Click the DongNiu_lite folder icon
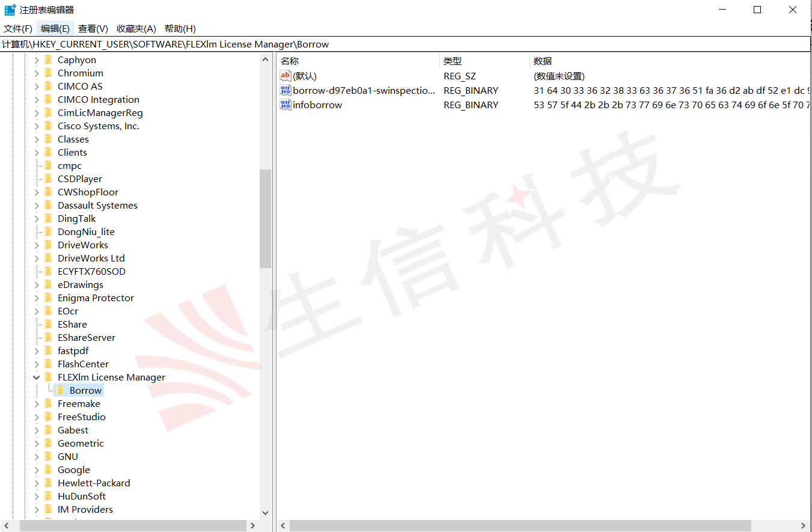Viewport: 812px width, 532px height. point(49,231)
